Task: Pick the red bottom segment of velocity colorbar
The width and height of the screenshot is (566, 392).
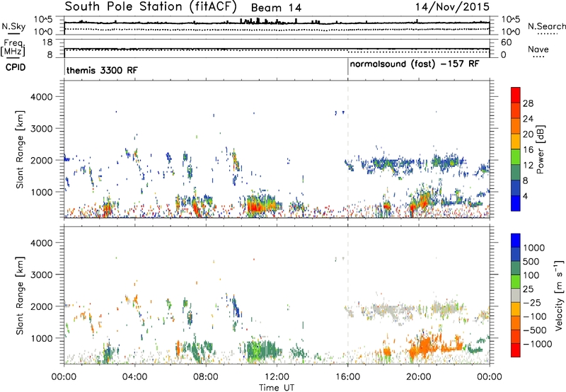Action: tap(516, 350)
